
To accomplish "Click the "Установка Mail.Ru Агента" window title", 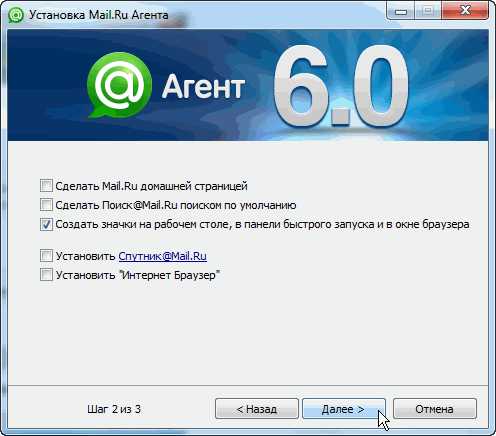I will tap(99, 15).
